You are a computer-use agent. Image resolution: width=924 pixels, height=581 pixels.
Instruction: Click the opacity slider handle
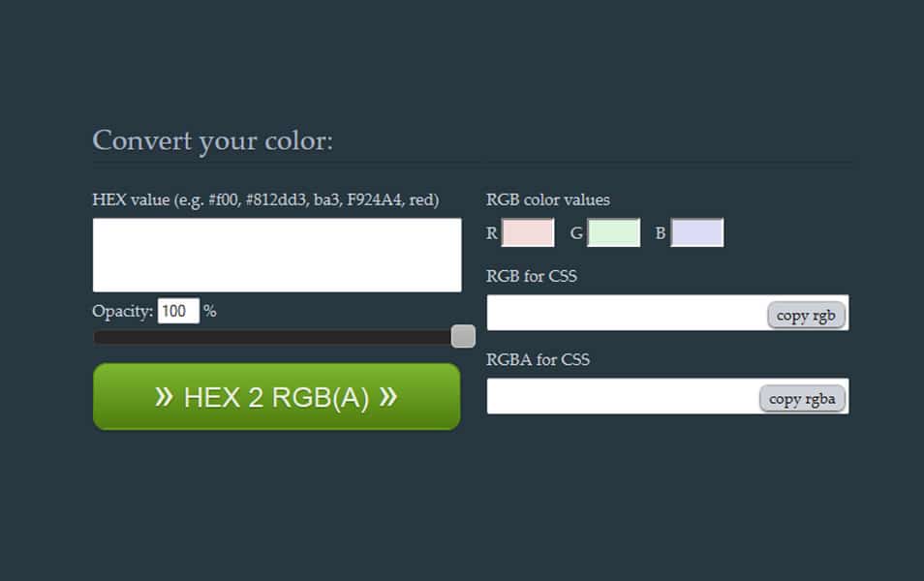[463, 335]
